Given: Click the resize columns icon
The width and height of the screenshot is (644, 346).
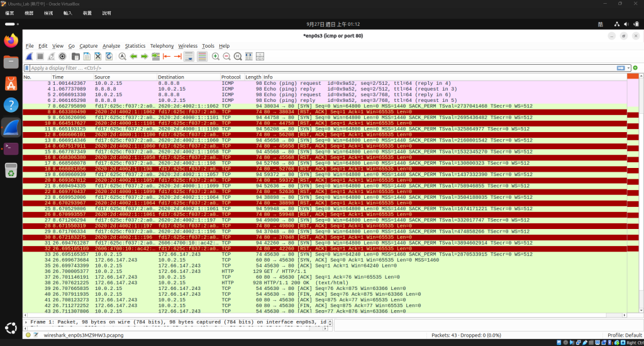Looking at the screenshot, I should tap(249, 57).
